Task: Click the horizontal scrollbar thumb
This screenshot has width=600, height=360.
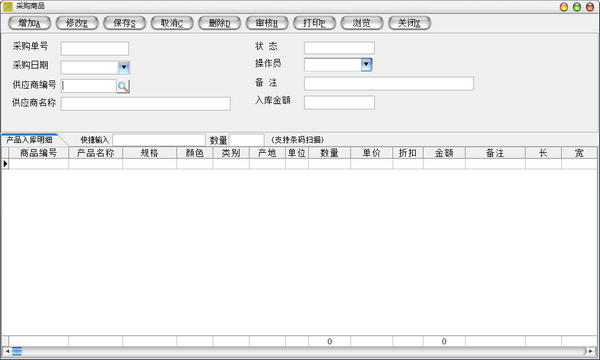Action: (17, 351)
